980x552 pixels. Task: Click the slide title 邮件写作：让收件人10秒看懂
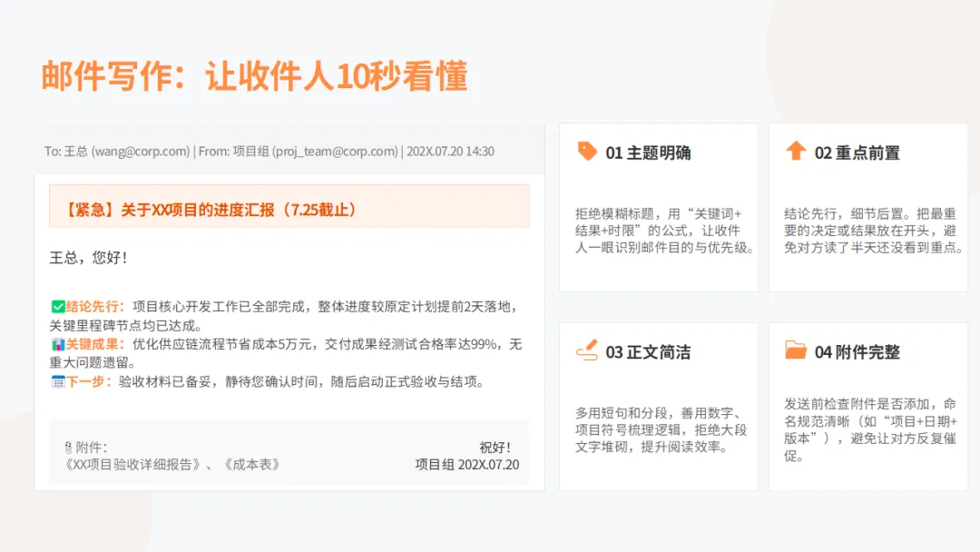[x=254, y=76]
